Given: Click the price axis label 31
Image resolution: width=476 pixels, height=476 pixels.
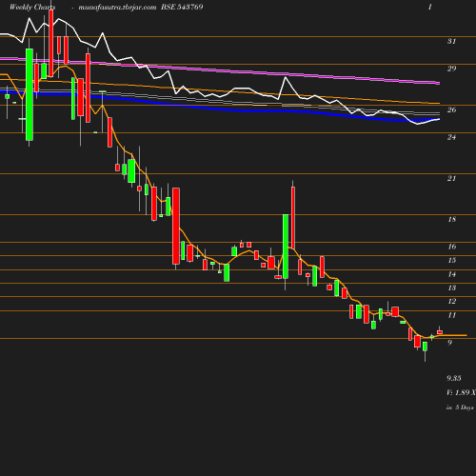Looking at the screenshot, I should [451, 41].
